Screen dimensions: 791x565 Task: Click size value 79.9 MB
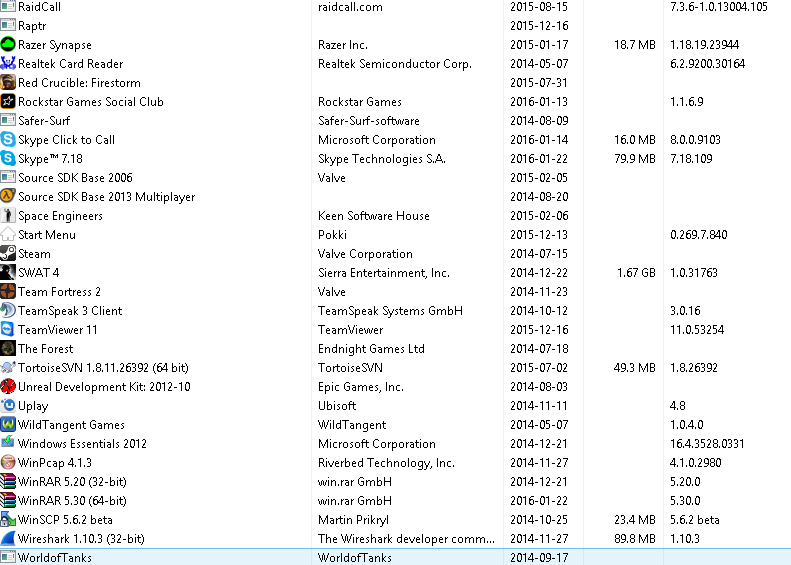[x=635, y=158]
